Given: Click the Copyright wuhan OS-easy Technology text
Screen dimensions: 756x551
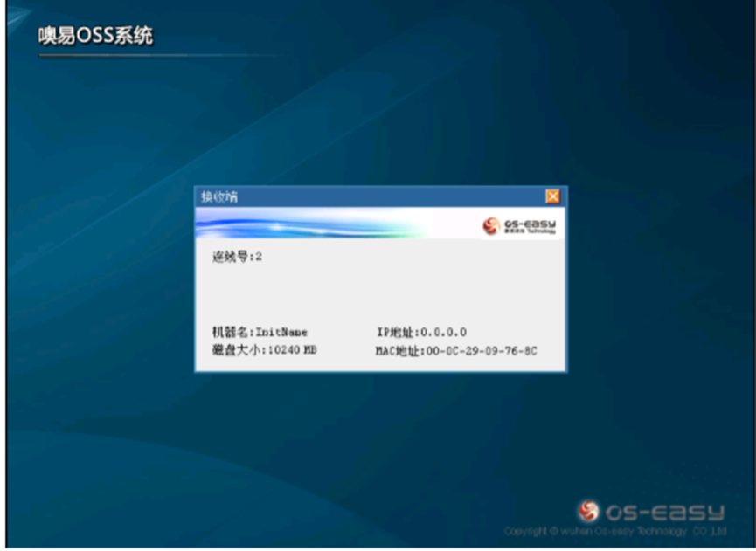Looking at the screenshot, I should [615, 531].
